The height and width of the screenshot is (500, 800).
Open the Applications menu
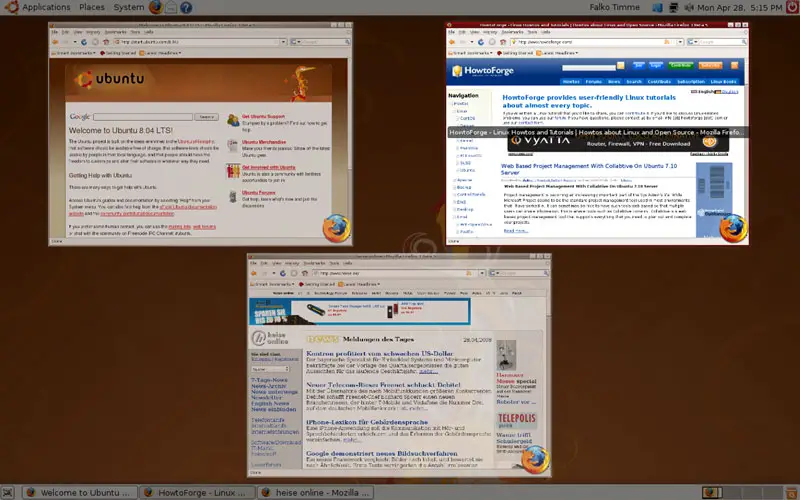[46, 7]
